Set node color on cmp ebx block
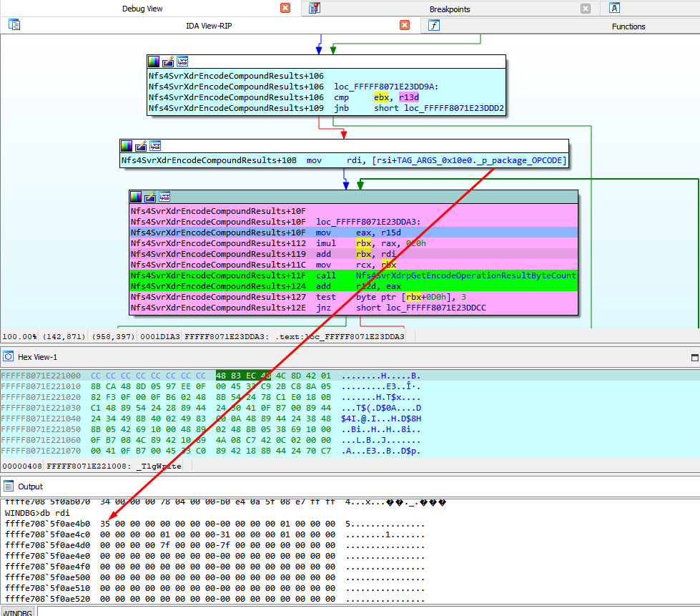The width and height of the screenshot is (700, 616). pos(154,62)
